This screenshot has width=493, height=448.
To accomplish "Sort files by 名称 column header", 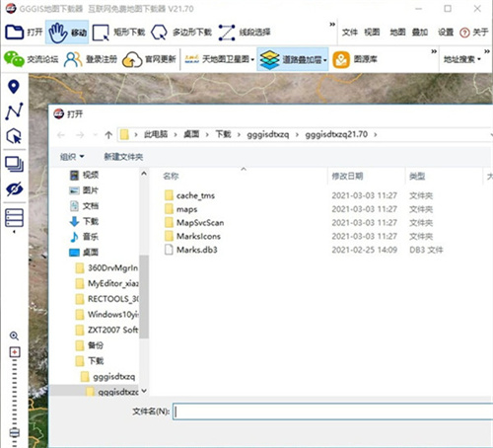I will coord(171,177).
